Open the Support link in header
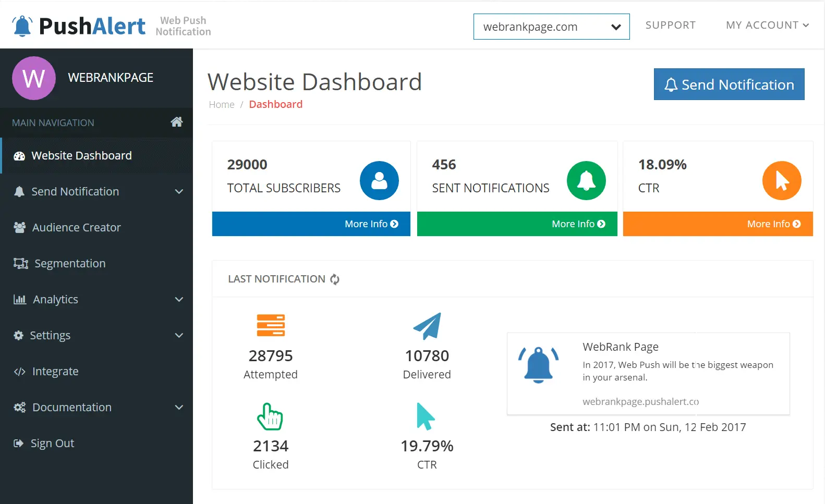The image size is (825, 504). pyautogui.click(x=670, y=25)
